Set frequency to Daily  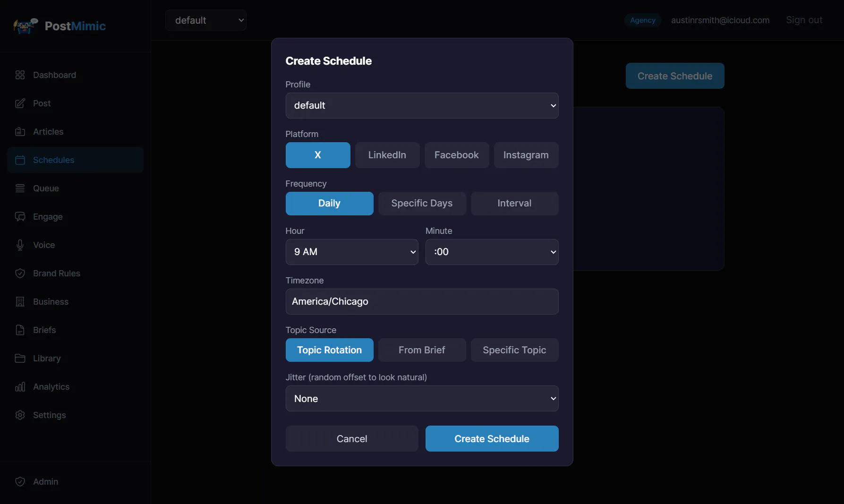click(x=330, y=204)
